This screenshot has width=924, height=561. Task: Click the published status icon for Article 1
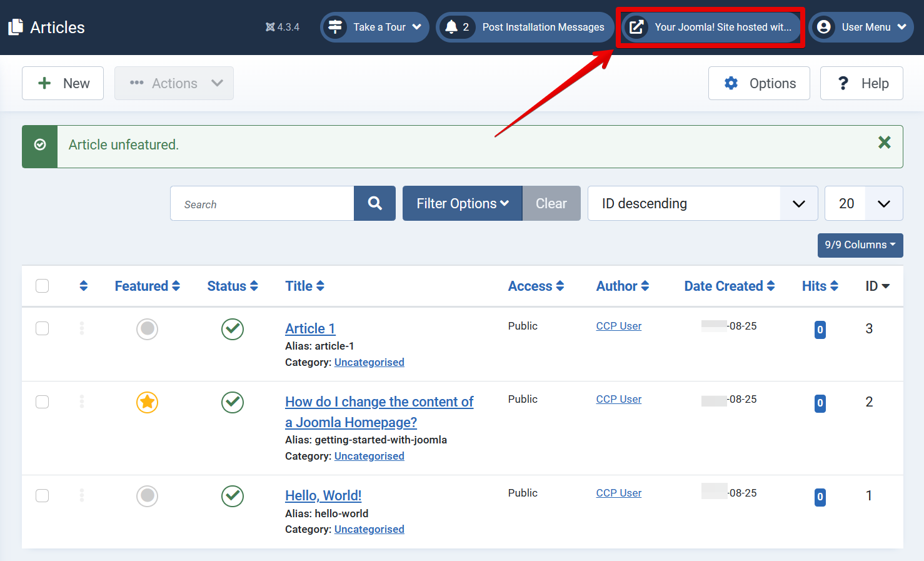pos(233,329)
